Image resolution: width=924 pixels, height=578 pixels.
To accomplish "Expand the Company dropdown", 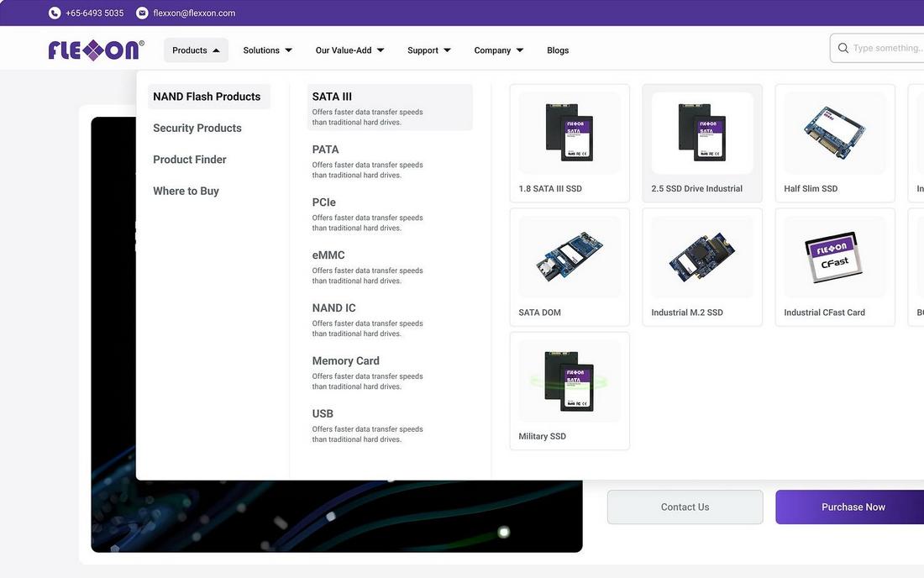I will click(x=498, y=50).
